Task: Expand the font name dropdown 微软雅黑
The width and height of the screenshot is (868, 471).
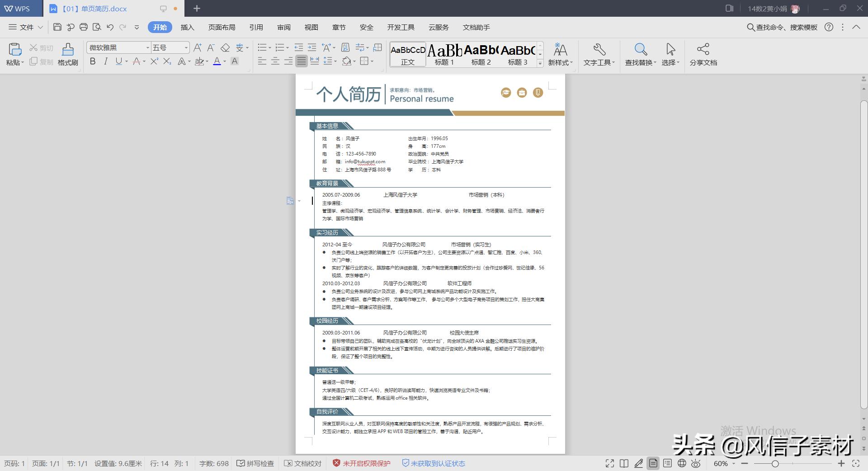Action: 147,47
